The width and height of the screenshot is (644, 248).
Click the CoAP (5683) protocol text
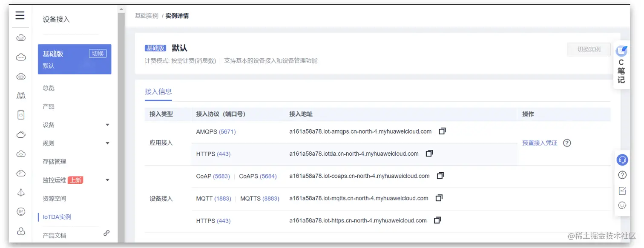213,176
